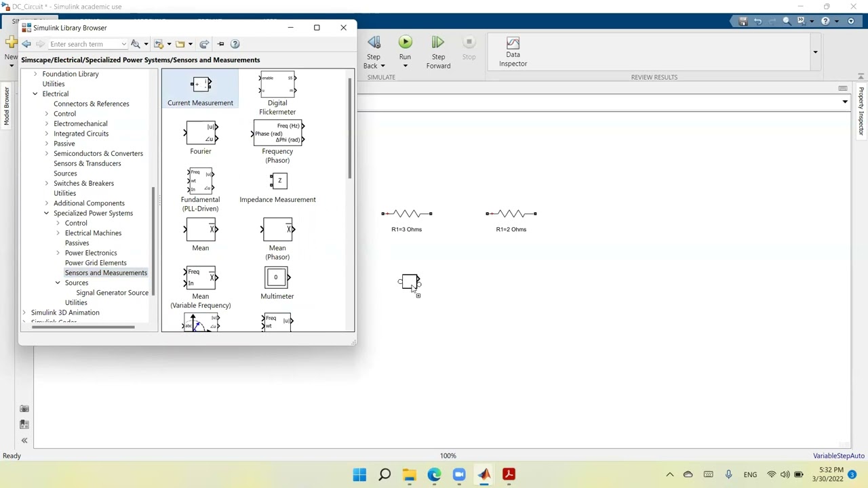This screenshot has height=488, width=868.
Task: Click the VariableStepAuto solver status
Action: pos(839,456)
